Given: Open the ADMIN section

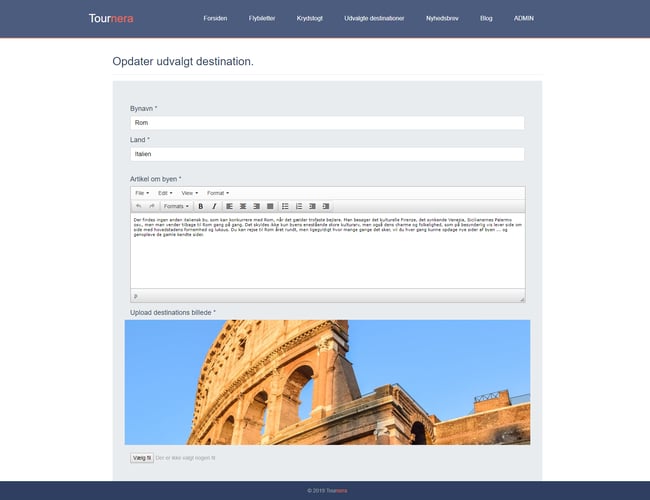Looking at the screenshot, I should pos(524,18).
